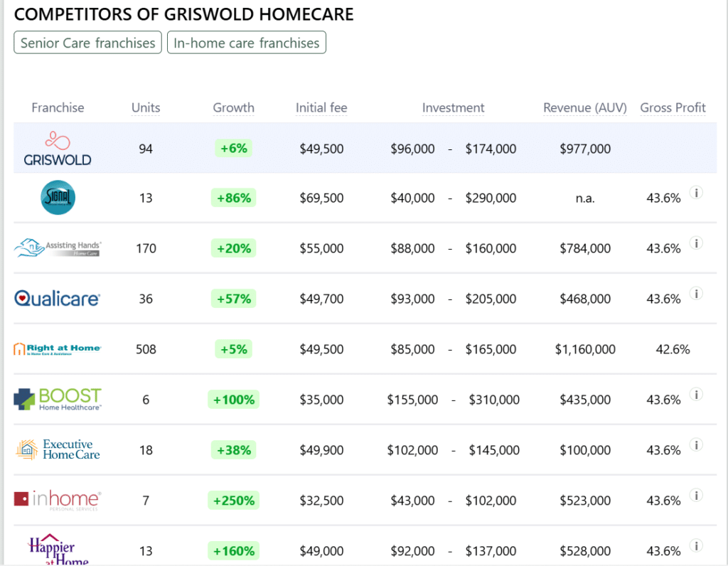Show gross profit info for Assisting Hands
The height and width of the screenshot is (566, 728).
click(x=696, y=243)
